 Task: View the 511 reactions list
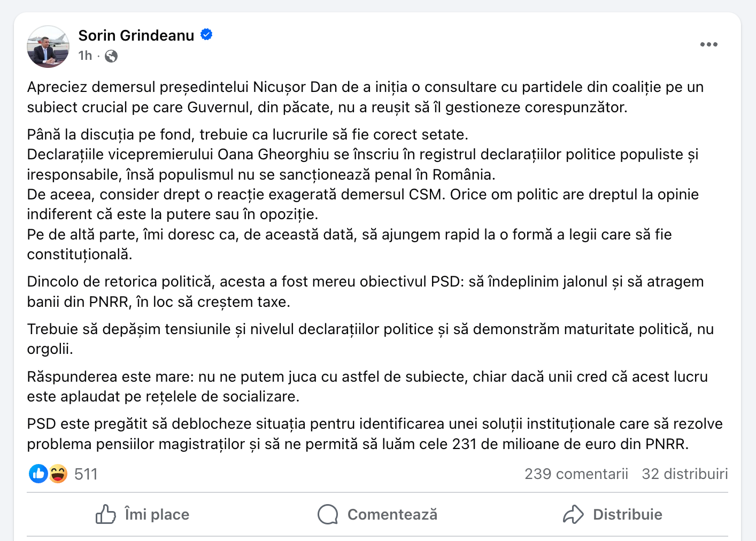tap(86, 474)
